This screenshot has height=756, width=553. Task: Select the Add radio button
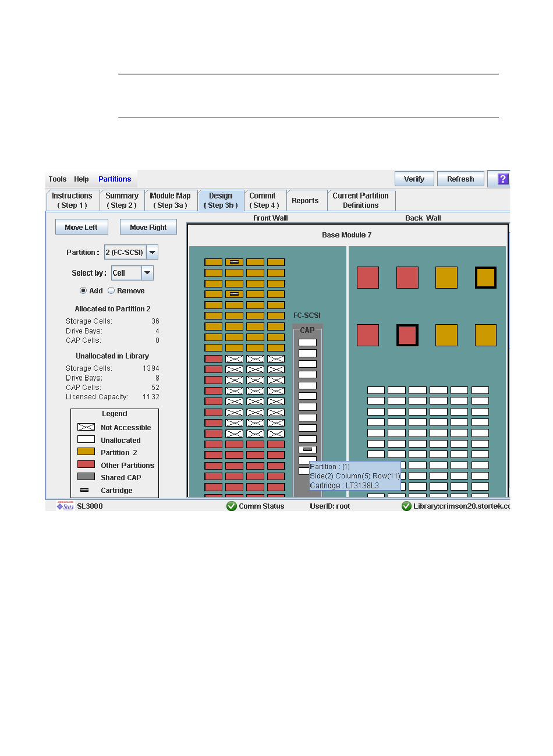point(83,290)
